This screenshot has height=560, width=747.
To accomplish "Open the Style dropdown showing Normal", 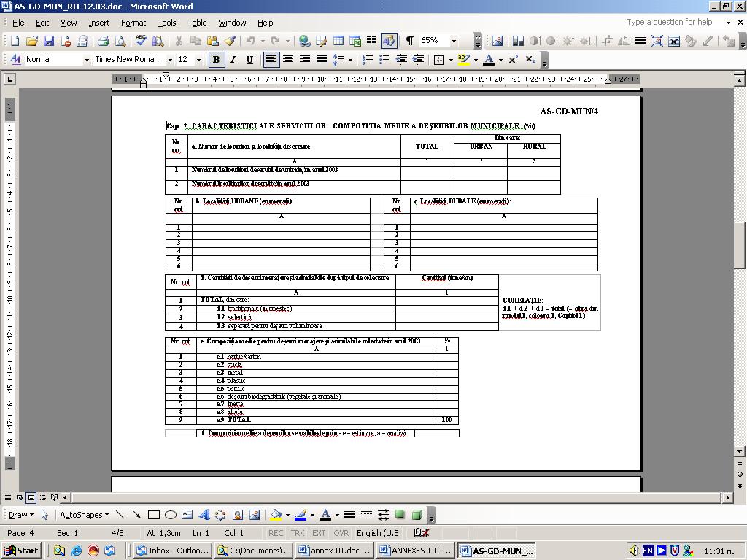I will tap(86, 60).
